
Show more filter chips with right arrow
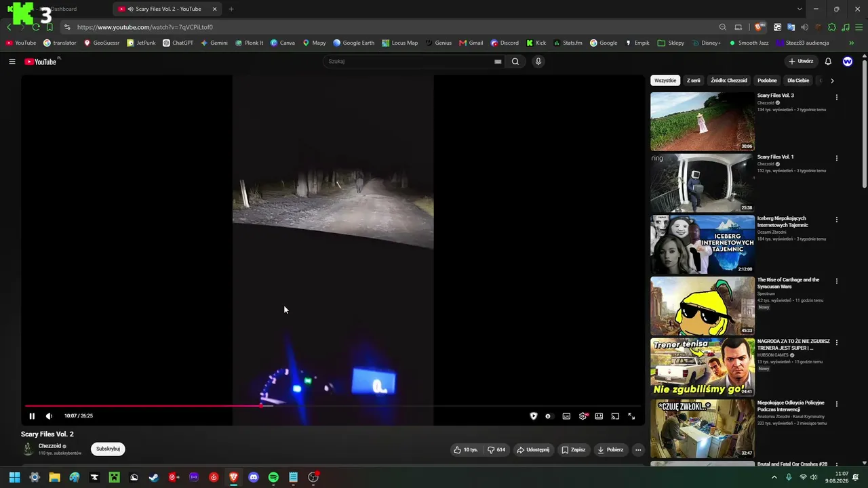832,81
